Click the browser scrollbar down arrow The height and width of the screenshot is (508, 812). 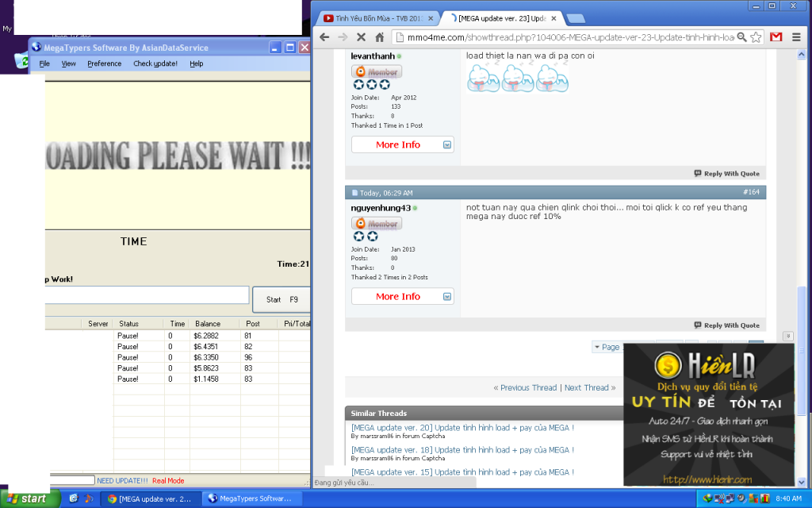(801, 483)
